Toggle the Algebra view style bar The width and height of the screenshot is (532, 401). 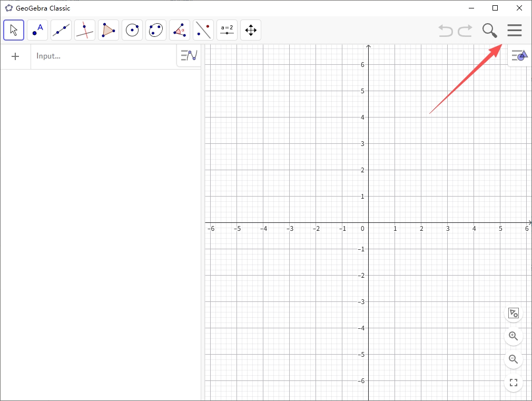189,55
